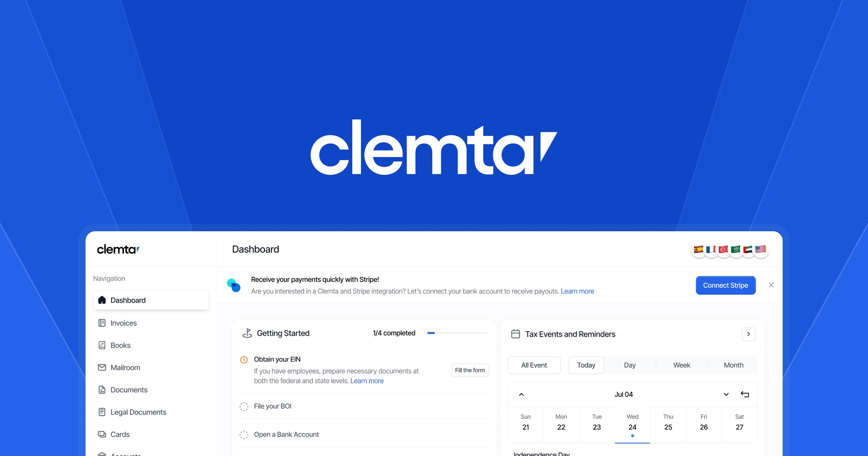This screenshot has width=868, height=456.
Task: Click the Getting Started upload icon
Action: click(x=247, y=333)
